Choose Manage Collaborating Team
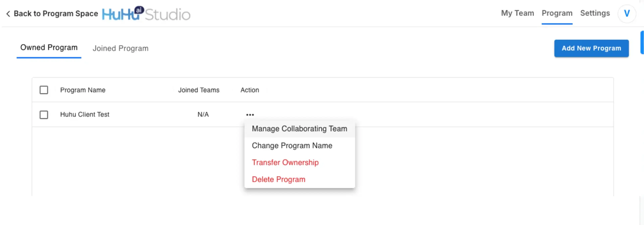This screenshot has width=644, height=225. pos(300,129)
